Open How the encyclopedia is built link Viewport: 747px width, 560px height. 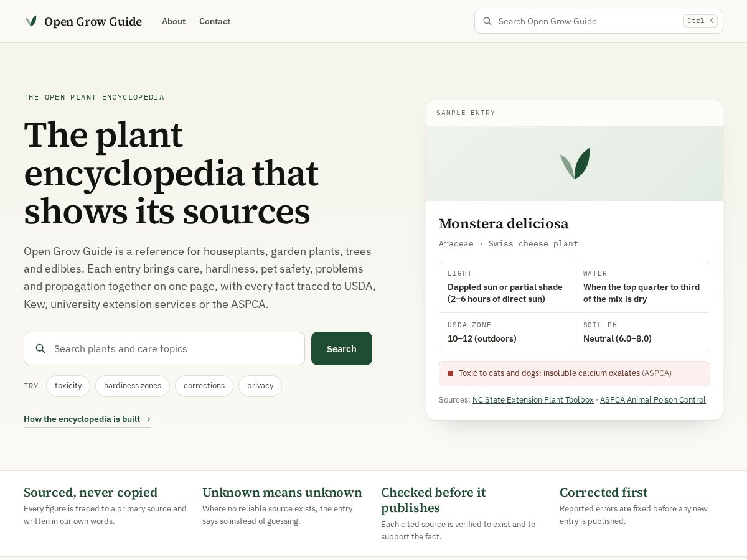87,419
